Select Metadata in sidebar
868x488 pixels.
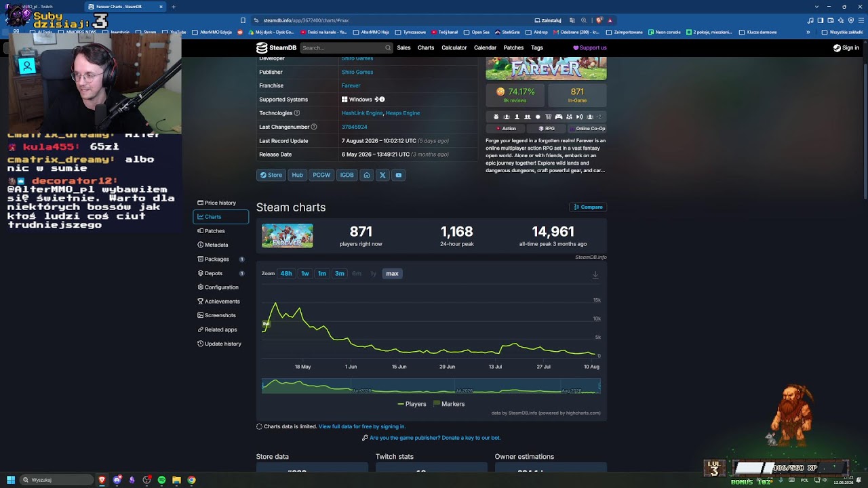220,245
